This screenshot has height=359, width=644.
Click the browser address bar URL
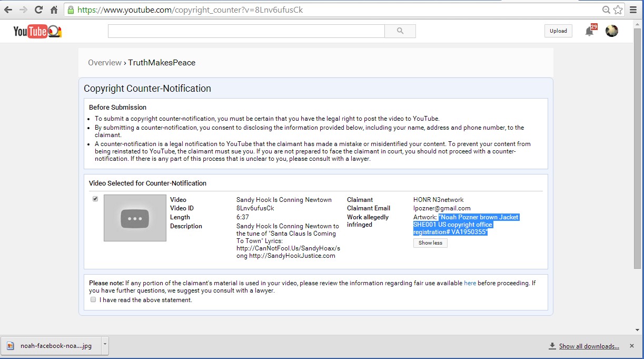(x=190, y=10)
